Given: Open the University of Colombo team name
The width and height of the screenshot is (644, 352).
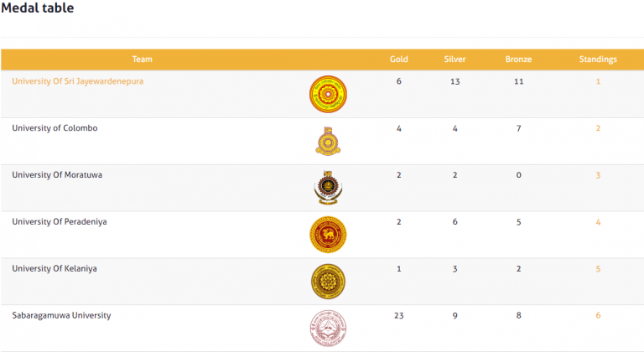Looking at the screenshot, I should 55,128.
